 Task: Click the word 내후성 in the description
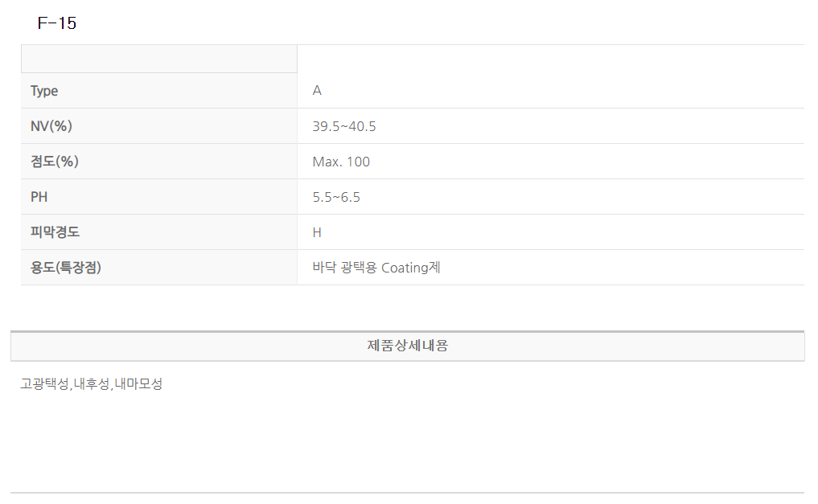[x=91, y=384]
